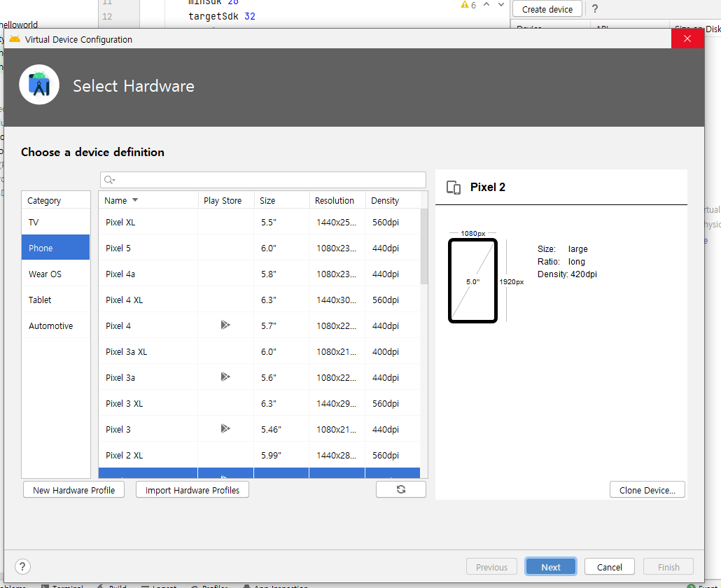The image size is (721, 588).
Task: Close the Virtual Device Configuration dialog
Action: tap(687, 38)
